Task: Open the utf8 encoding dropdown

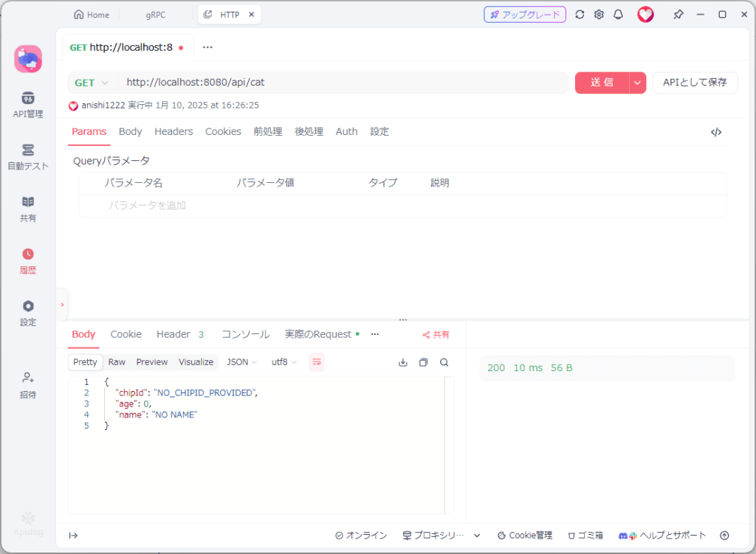Action: coord(283,362)
